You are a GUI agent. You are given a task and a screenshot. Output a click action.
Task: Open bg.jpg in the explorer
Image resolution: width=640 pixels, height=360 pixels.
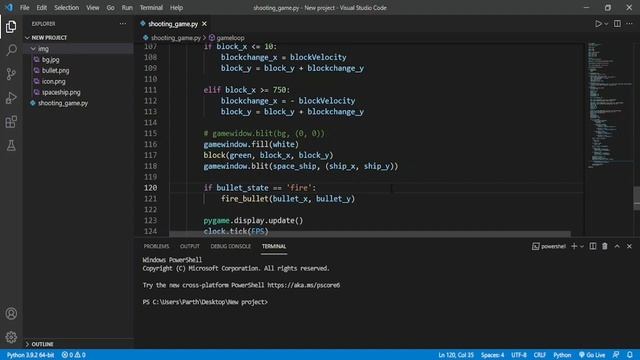pyautogui.click(x=50, y=60)
